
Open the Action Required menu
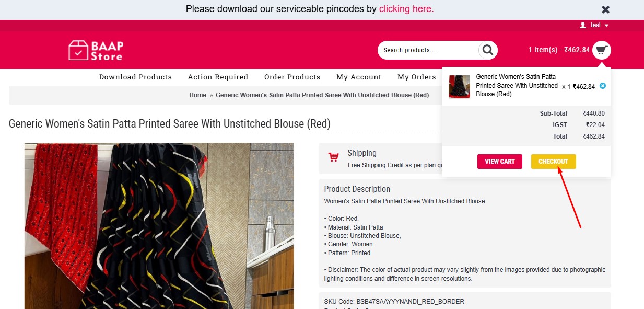pyautogui.click(x=218, y=77)
